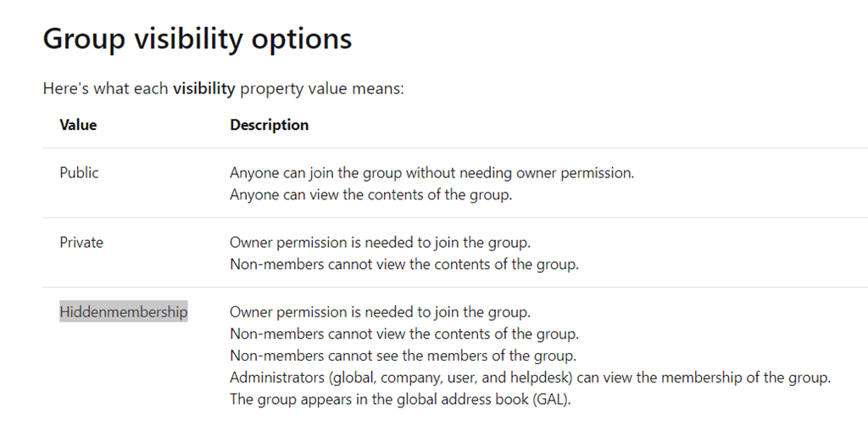Click the "(GAL)" abbreviation
The width and height of the screenshot is (868, 437).
pyautogui.click(x=552, y=399)
